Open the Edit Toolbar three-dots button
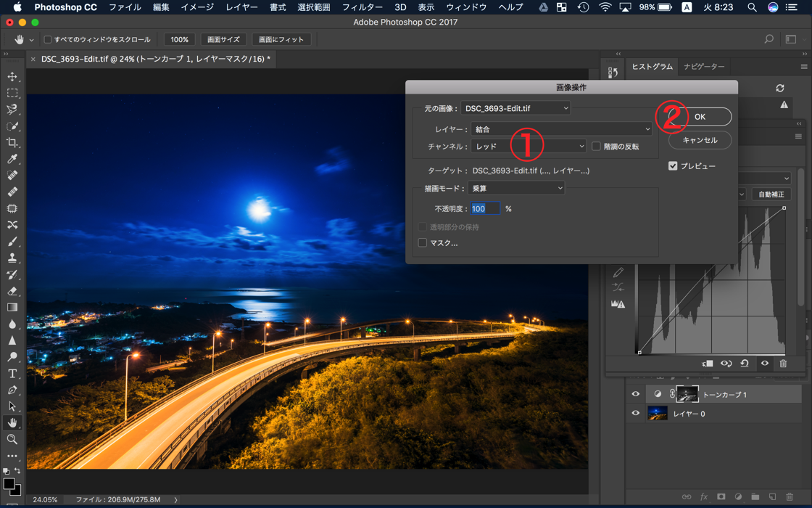812x508 pixels. pyautogui.click(x=12, y=456)
